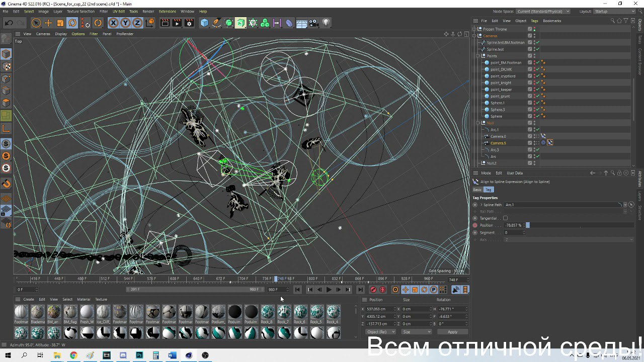Open the Extensions menu
644x362 pixels.
tap(168, 11)
